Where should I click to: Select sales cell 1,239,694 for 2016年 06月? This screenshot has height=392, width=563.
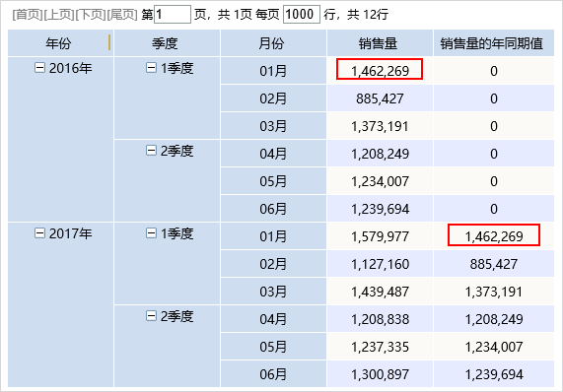(380, 209)
